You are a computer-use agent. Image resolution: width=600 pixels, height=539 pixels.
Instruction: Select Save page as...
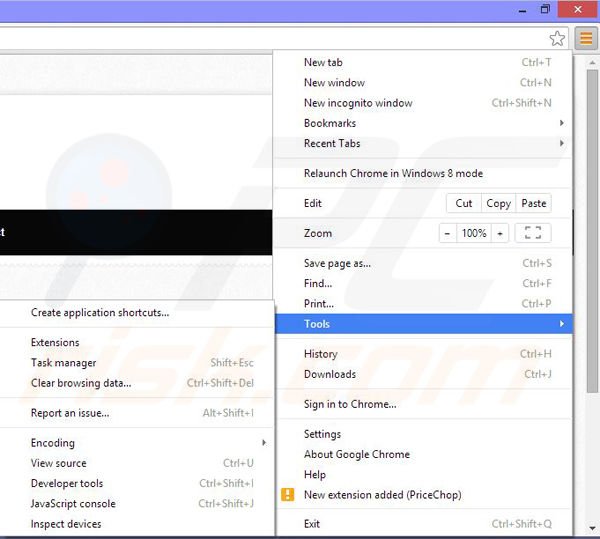point(424,263)
